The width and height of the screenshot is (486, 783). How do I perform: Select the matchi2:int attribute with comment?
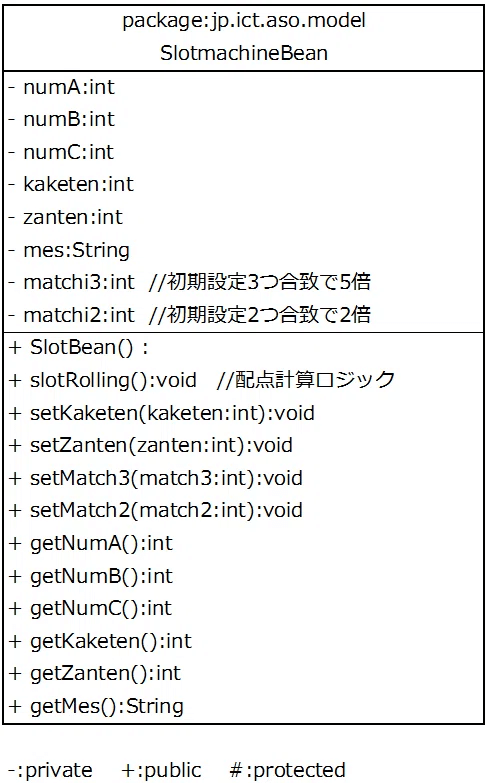[x=190, y=315]
